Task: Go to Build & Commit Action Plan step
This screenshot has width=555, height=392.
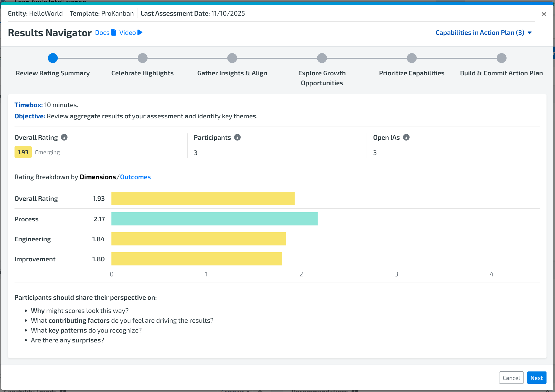Action: [501, 58]
